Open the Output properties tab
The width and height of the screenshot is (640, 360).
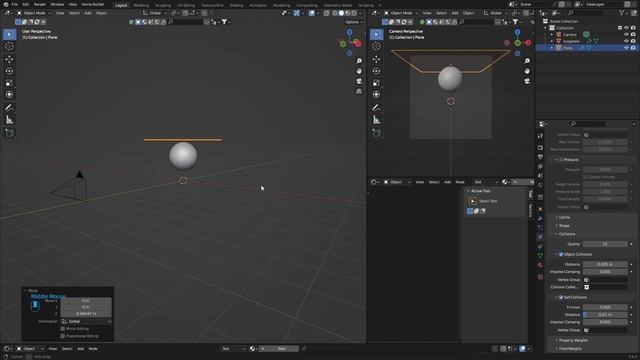[540, 157]
